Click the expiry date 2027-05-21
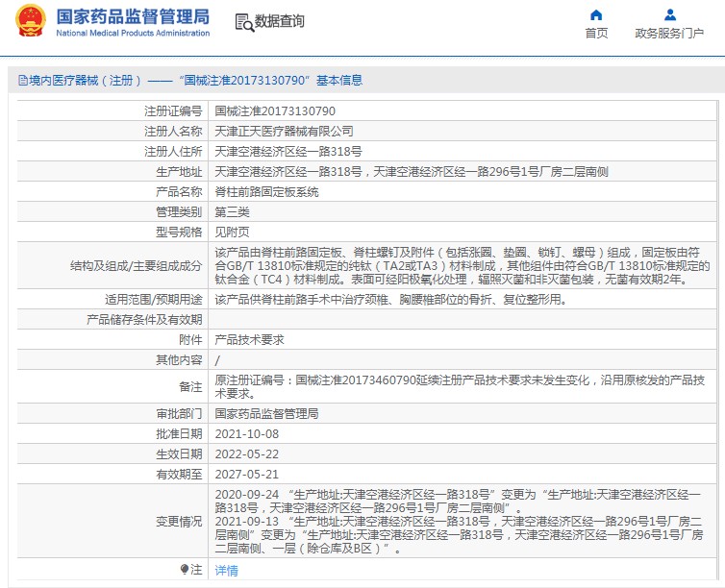Image resolution: width=725 pixels, height=588 pixels. [x=246, y=475]
